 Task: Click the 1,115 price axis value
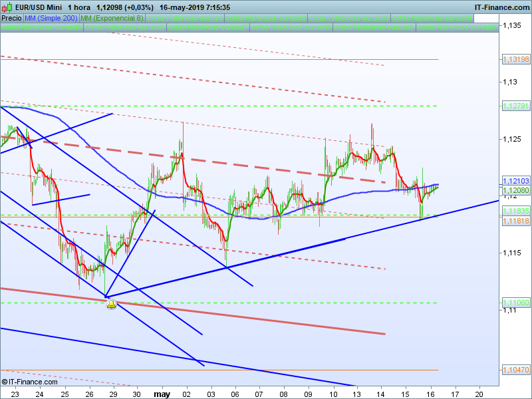512,253
